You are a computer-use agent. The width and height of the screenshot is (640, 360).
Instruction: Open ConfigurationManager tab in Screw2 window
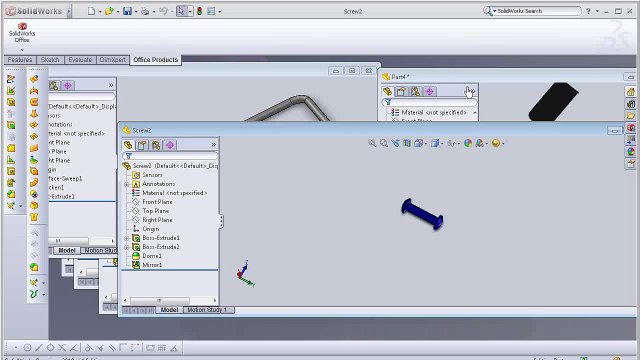[156, 145]
